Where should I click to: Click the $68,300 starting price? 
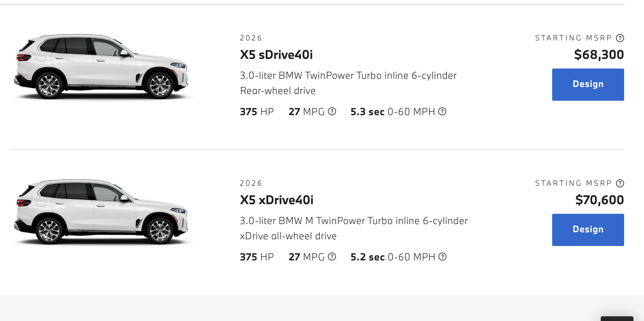[599, 55]
